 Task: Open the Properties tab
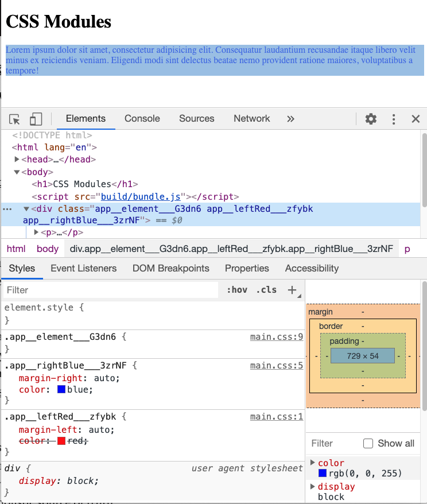tap(247, 269)
